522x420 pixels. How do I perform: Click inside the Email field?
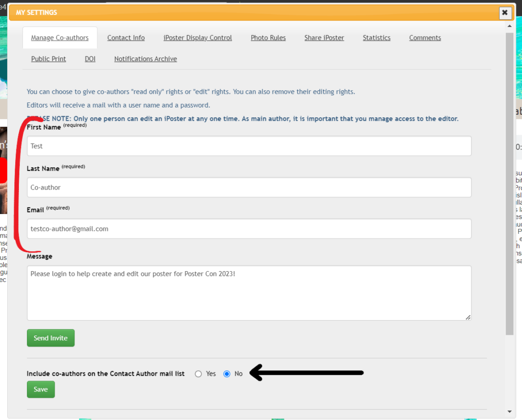pos(249,229)
